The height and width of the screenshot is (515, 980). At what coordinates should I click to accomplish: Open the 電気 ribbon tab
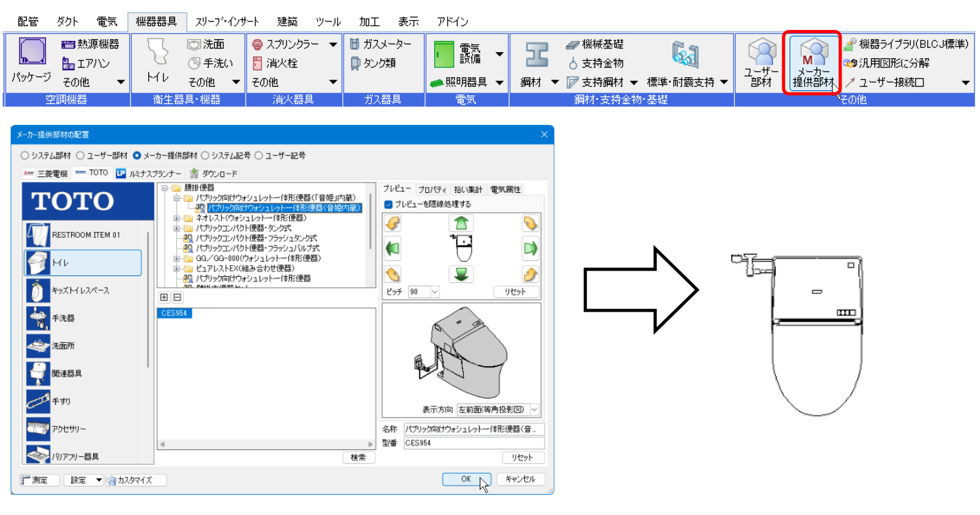coord(107,21)
